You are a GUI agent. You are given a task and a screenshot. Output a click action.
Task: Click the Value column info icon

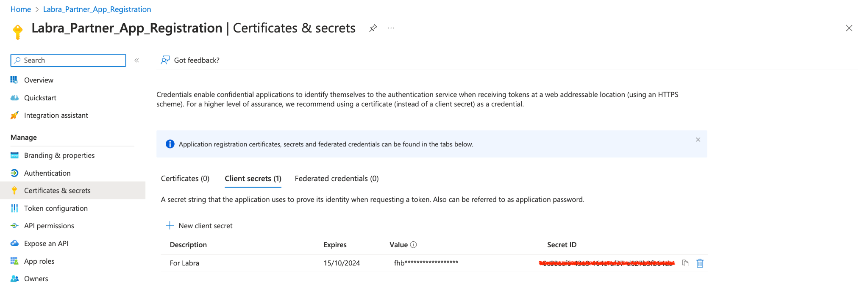(414, 245)
